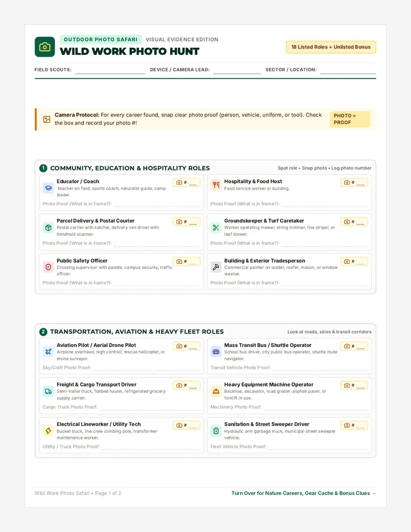Click the Electrical Lineworker / Utility Tech title

click(99, 424)
